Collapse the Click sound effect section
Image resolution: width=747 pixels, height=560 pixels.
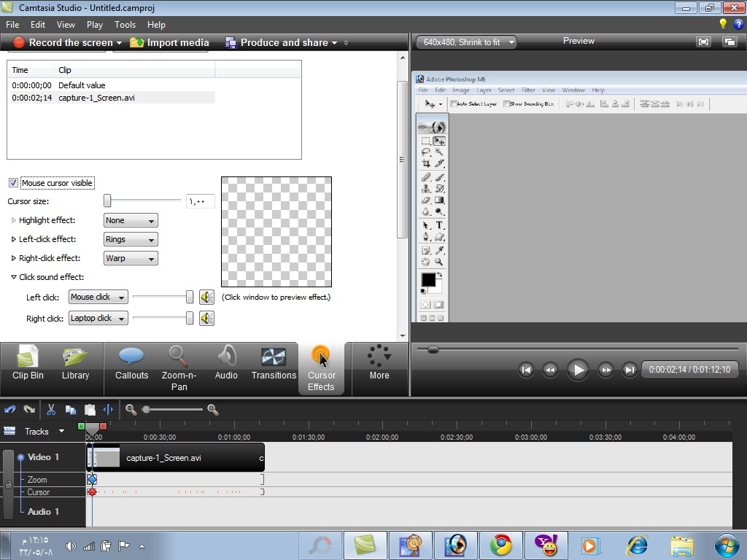coord(14,277)
